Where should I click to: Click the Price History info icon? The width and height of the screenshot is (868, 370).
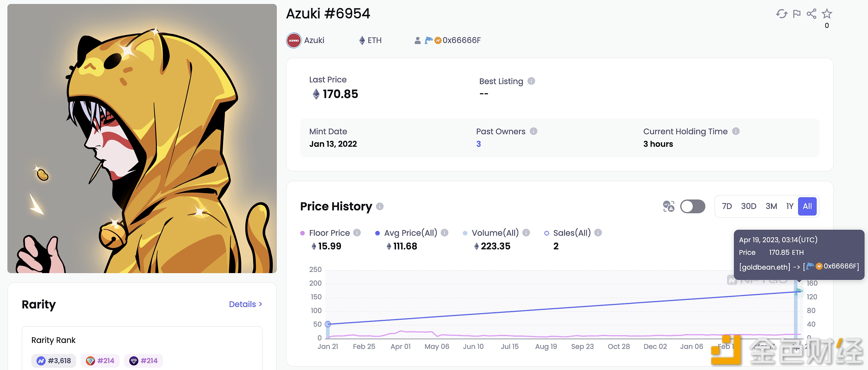tap(380, 206)
